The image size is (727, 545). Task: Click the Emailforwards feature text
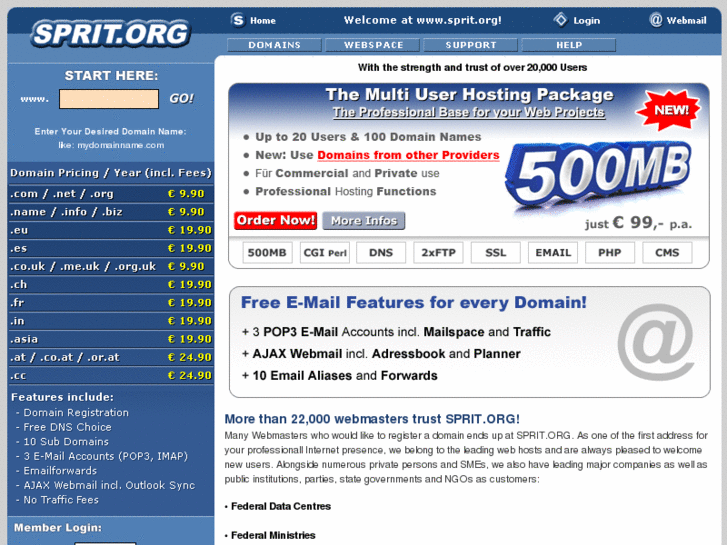click(x=60, y=471)
